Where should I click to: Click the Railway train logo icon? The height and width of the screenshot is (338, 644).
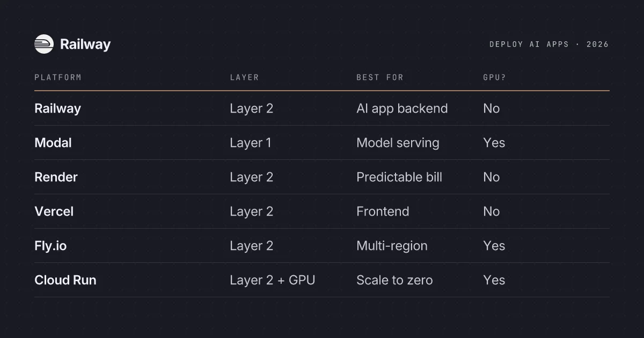click(x=44, y=44)
